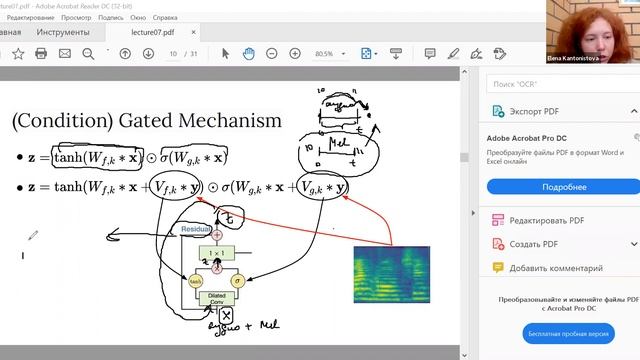640x360 pixels.
Task: Open the Справка menu
Action: click(x=165, y=18)
